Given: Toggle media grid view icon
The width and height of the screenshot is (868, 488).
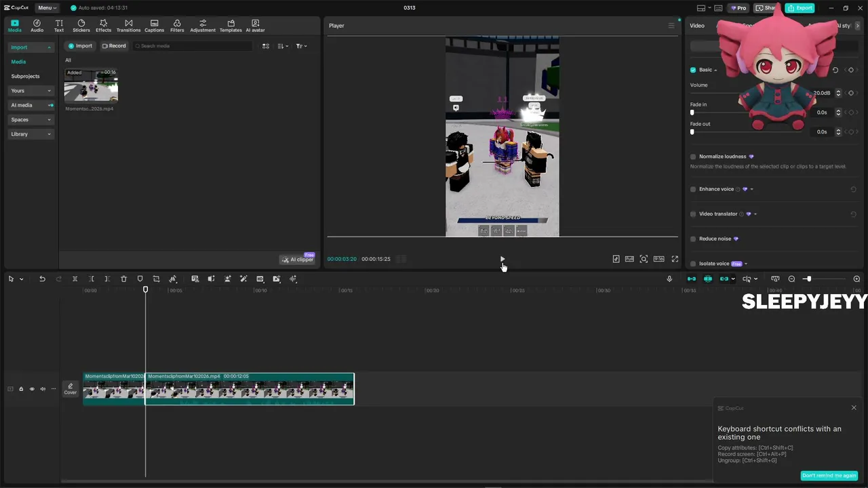Looking at the screenshot, I should pos(266,46).
